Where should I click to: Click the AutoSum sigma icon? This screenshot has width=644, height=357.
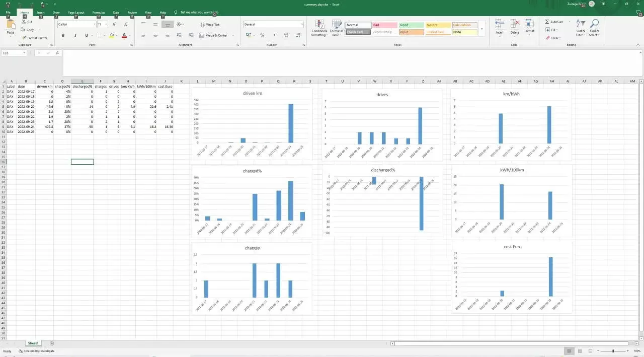point(547,22)
